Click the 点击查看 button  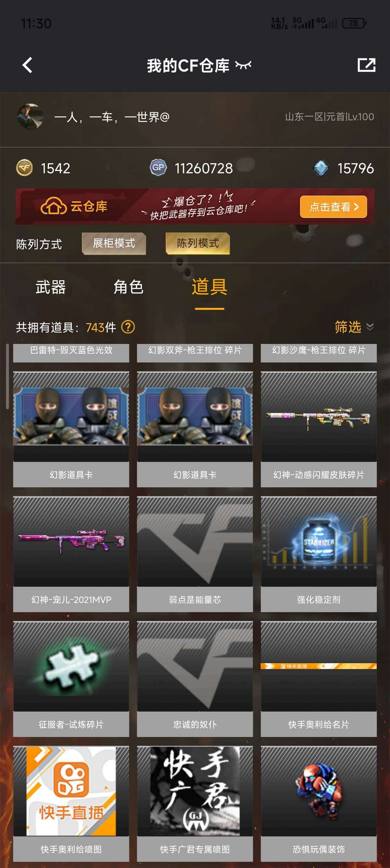(x=333, y=207)
